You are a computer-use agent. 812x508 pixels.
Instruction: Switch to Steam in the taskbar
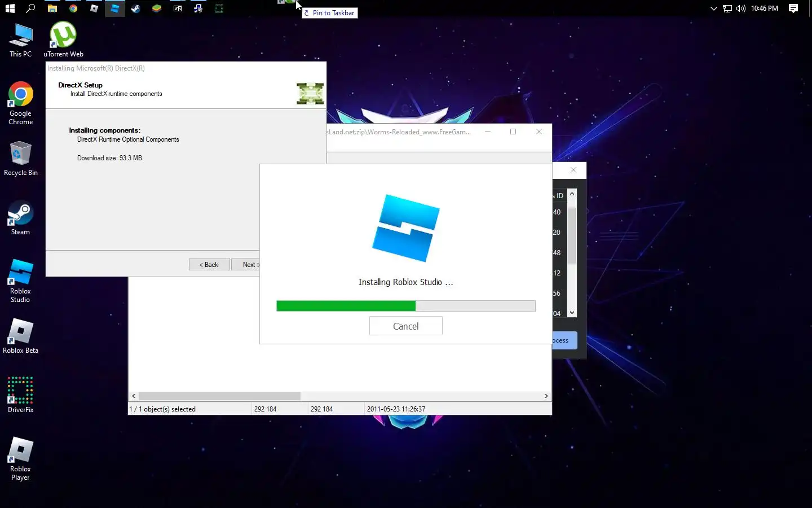135,8
